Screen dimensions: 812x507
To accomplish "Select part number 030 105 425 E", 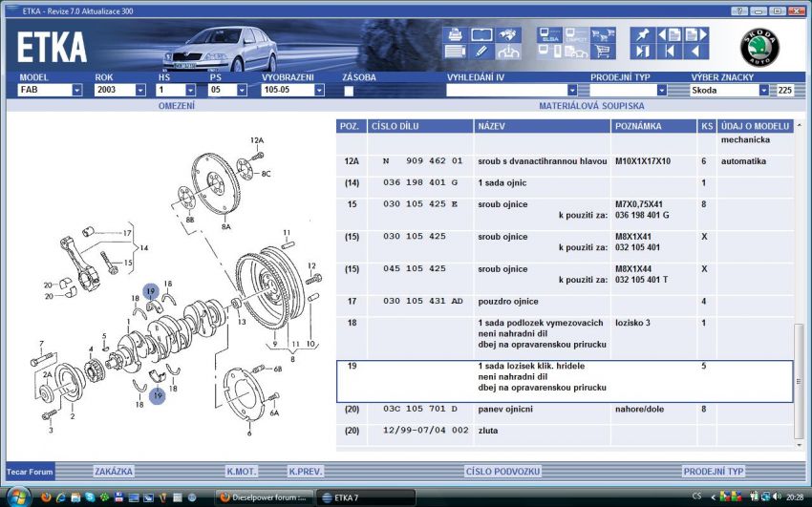I will tap(420, 204).
